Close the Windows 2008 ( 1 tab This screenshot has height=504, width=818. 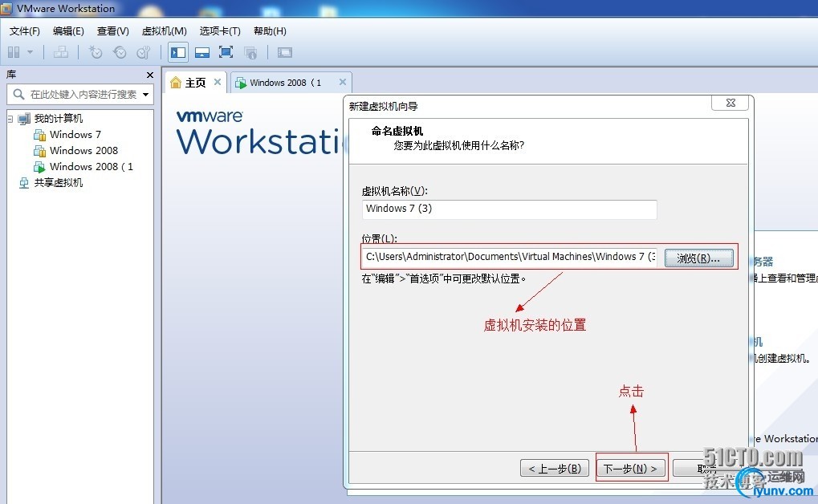pyautogui.click(x=343, y=82)
